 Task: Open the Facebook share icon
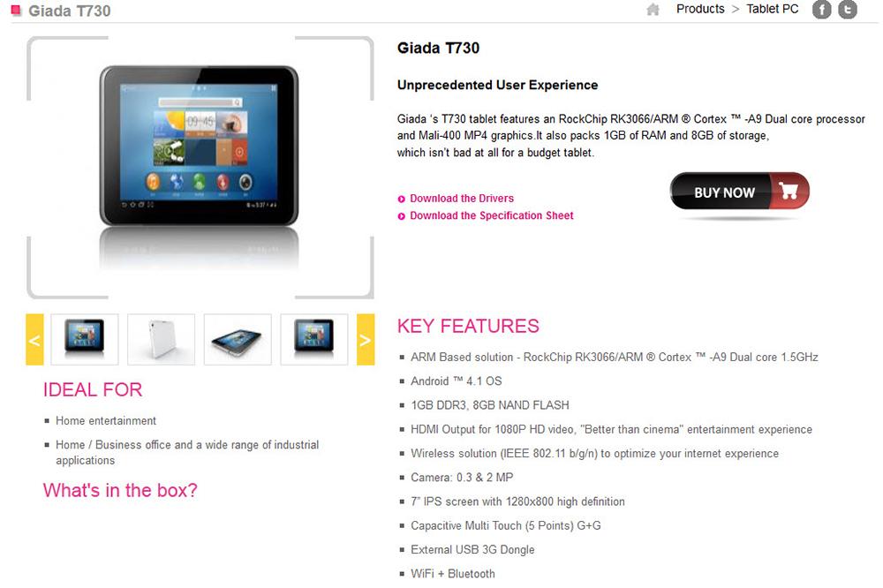click(821, 10)
